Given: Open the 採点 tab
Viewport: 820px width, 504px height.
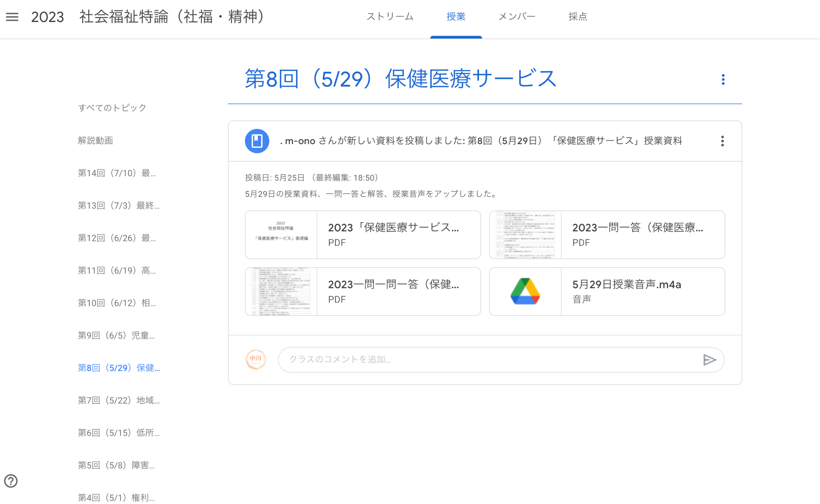Looking at the screenshot, I should pyautogui.click(x=577, y=17).
